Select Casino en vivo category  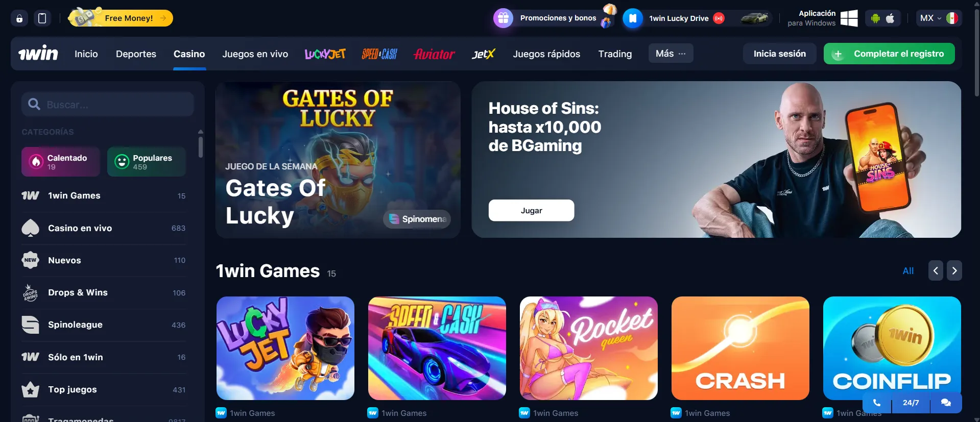coord(104,228)
